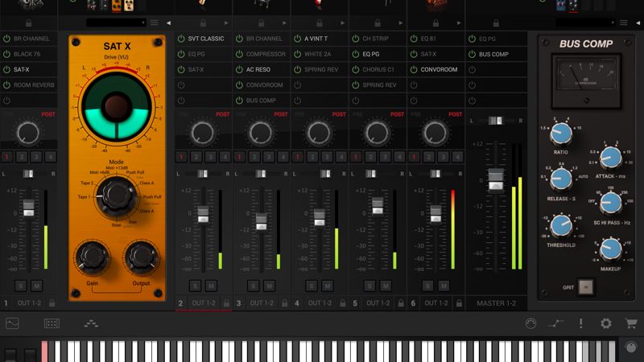Click the BUS COMP Ratio knob

tap(561, 133)
